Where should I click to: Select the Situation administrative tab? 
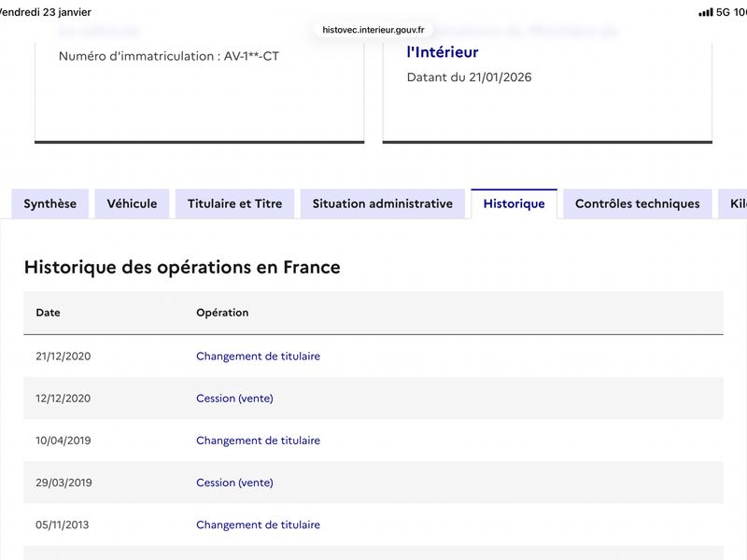[x=383, y=203]
